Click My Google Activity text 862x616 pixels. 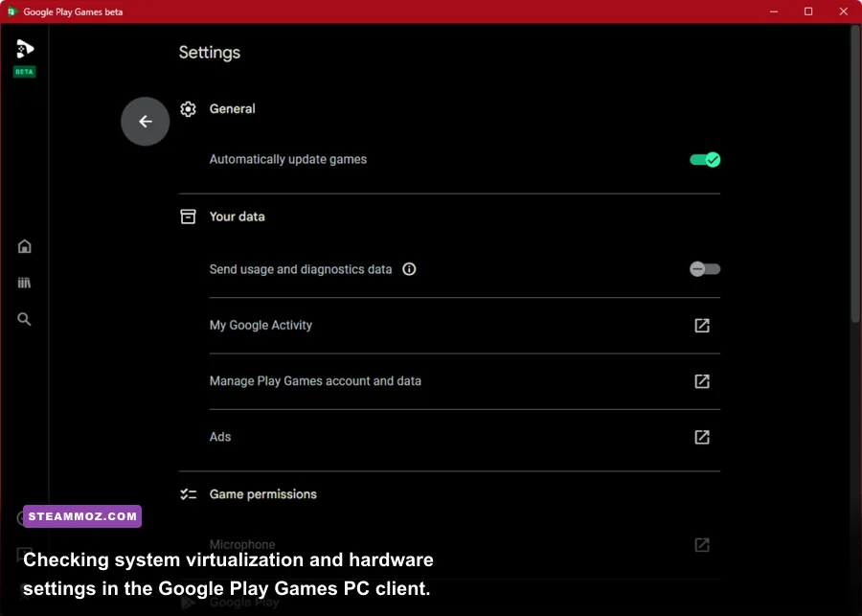[261, 325]
